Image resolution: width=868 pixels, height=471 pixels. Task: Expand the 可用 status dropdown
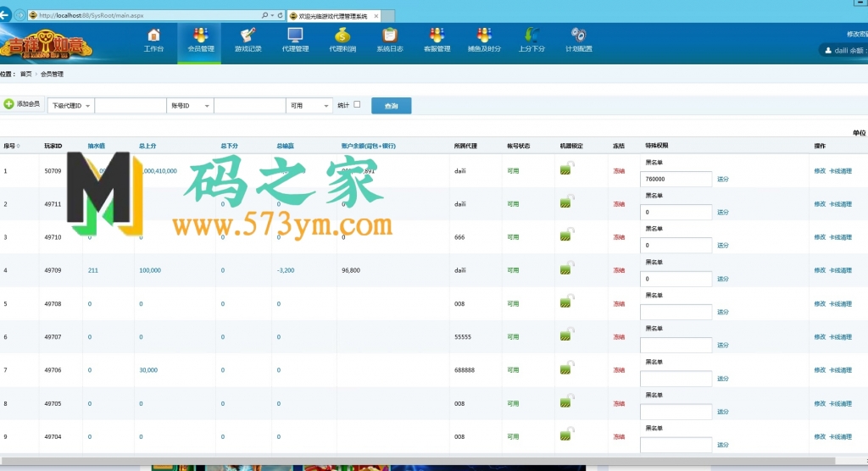tap(309, 106)
